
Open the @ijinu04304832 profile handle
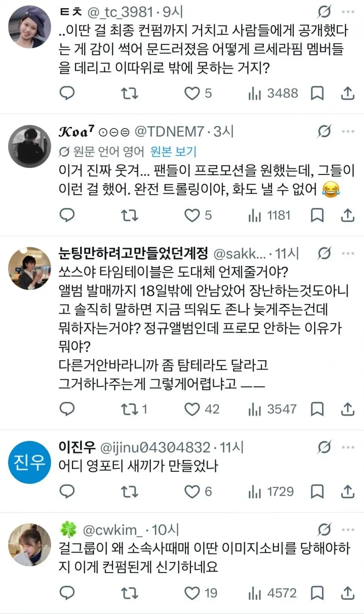coord(155,447)
